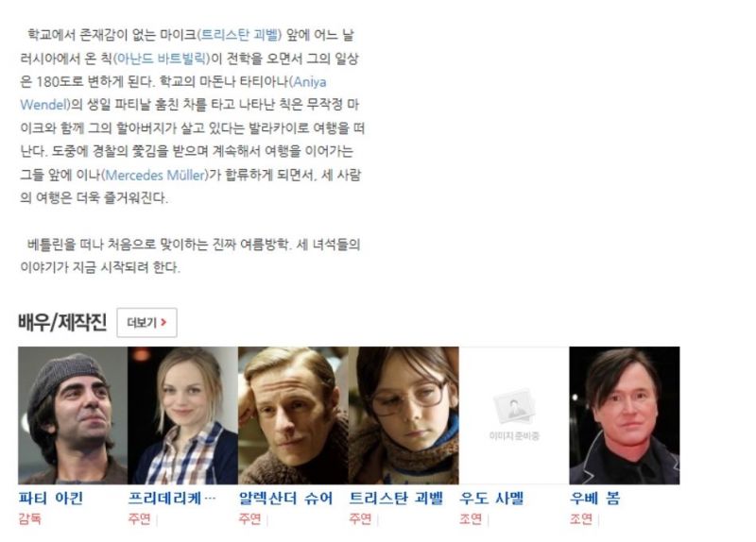Follow the 프리데리케… name link
756x542 pixels.
tap(172, 498)
